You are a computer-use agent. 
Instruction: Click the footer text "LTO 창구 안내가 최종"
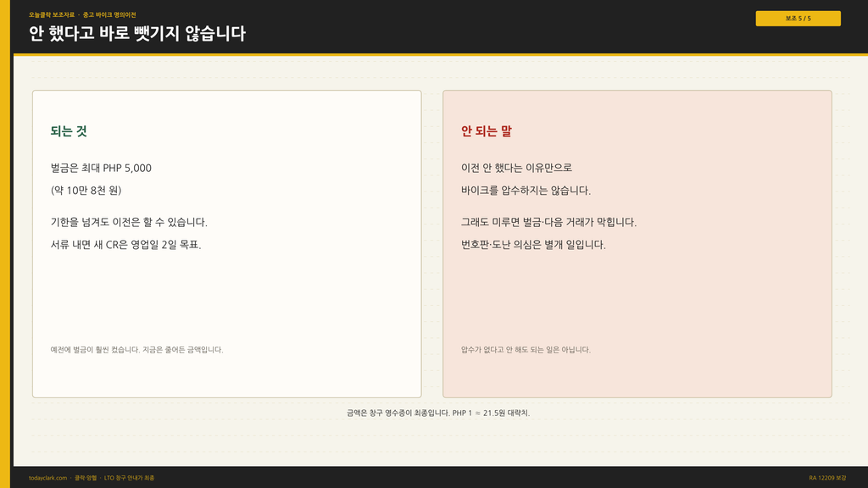129,478
